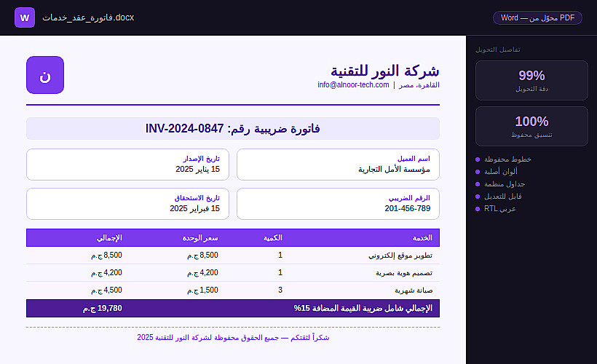597x364 pixels.
Task: Click the bullet beside جداول منظمة
Action: [x=478, y=184]
